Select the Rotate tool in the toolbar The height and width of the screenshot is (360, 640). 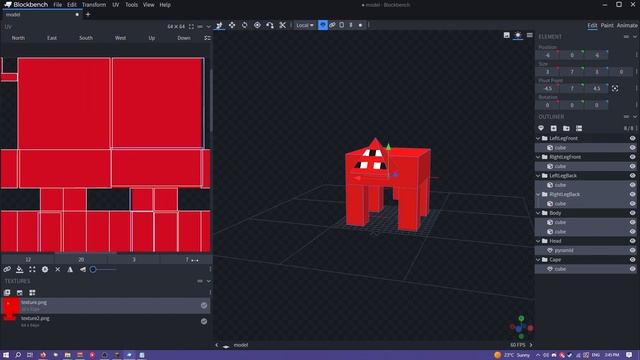click(x=244, y=25)
